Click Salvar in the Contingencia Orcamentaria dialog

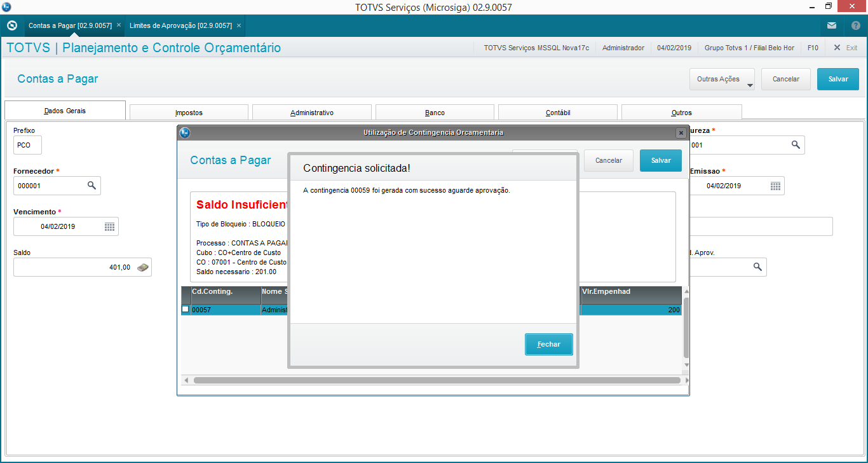pos(661,161)
